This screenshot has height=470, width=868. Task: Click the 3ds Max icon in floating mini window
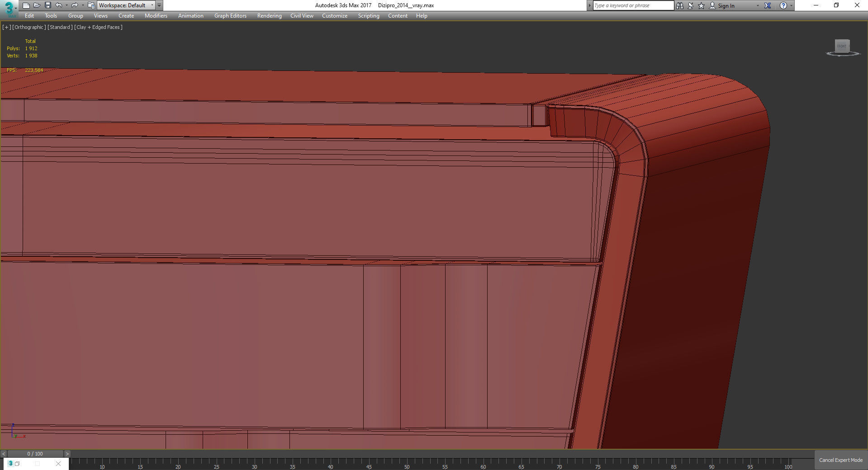coord(11,463)
